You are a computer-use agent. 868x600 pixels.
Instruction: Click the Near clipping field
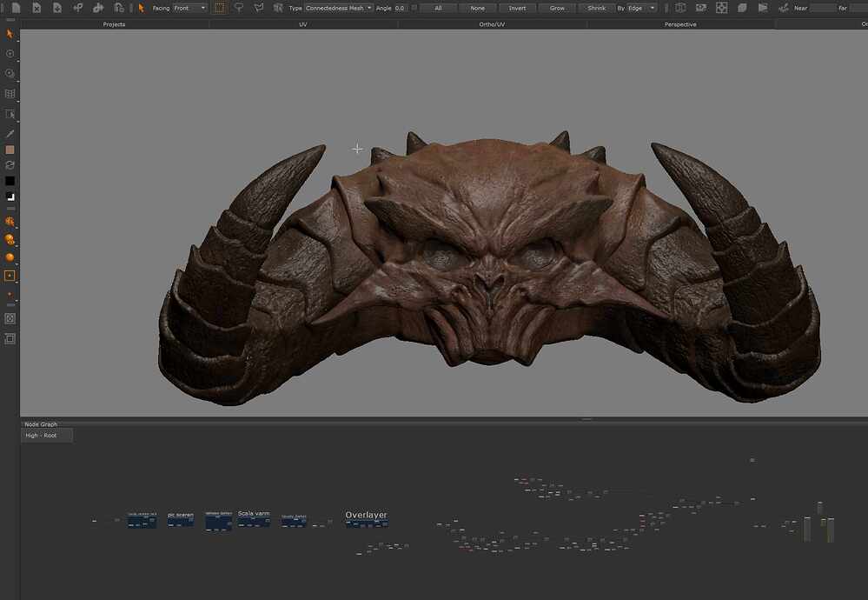[823, 8]
